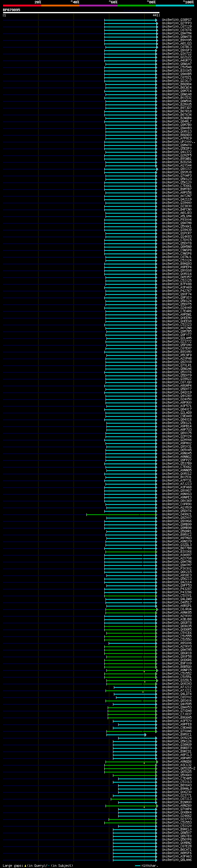Viewport: 197px width, 868px height.
Task: Select the UniRef100_B0I532 label
Action: (177, 98)
